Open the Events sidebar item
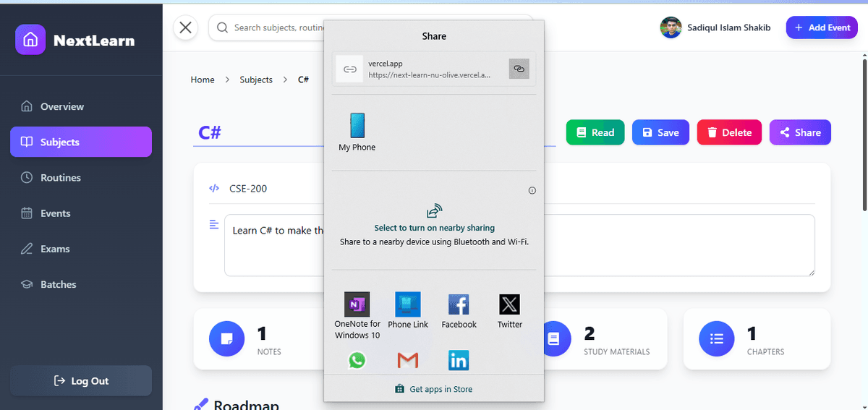This screenshot has width=868, height=410. coord(81,213)
